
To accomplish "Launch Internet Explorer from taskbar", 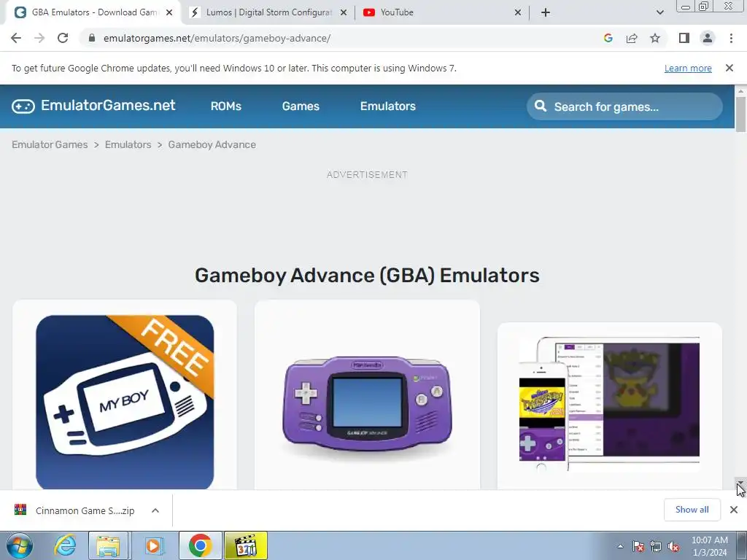I will 65,545.
